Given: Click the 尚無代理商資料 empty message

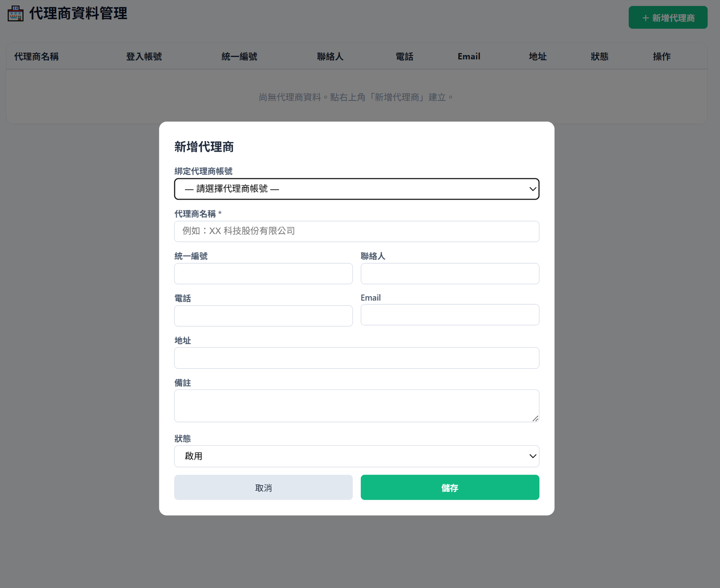Looking at the screenshot, I should 356,97.
